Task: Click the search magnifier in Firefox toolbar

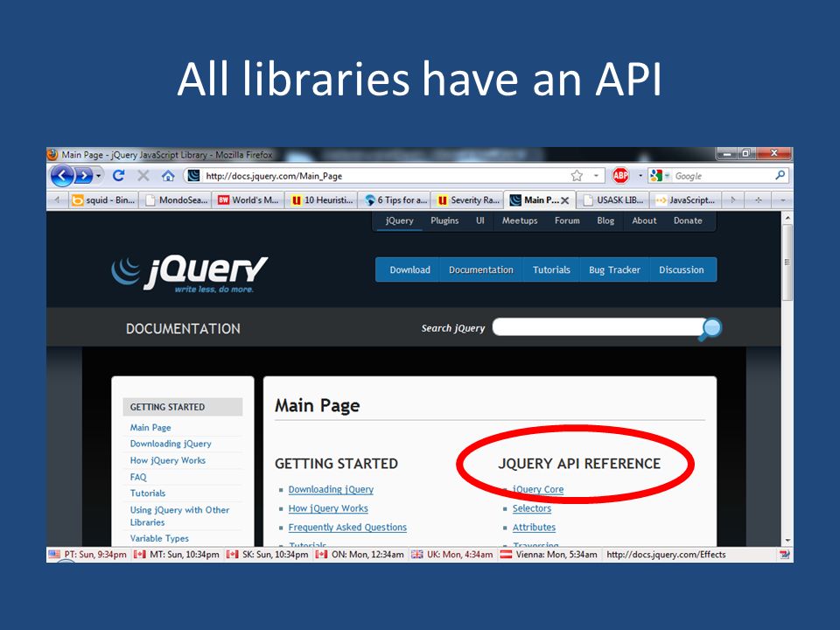Action: [780, 175]
